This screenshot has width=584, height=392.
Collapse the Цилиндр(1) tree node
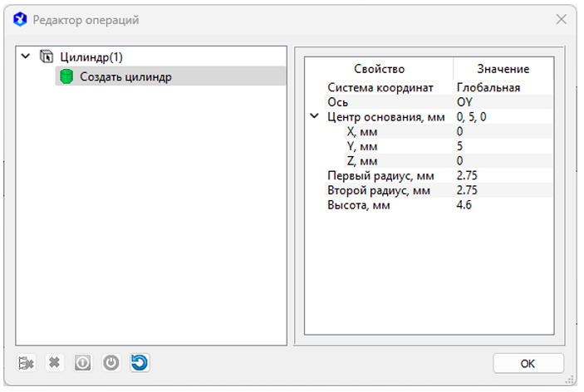tap(26, 57)
